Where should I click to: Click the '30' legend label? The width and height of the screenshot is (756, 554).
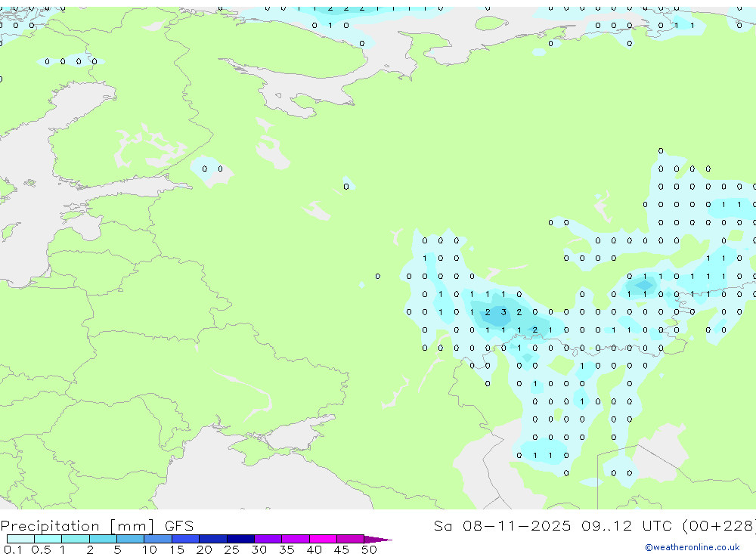pyautogui.click(x=259, y=549)
